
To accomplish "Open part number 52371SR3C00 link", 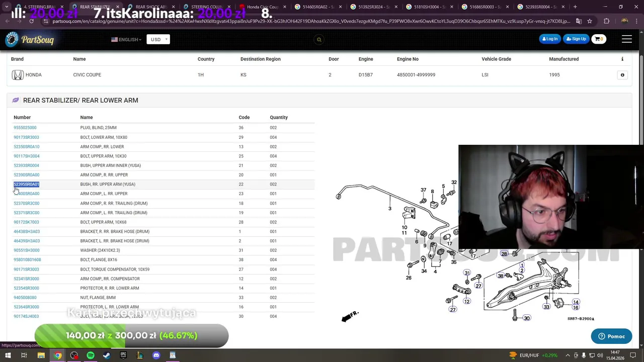I will point(26,213).
